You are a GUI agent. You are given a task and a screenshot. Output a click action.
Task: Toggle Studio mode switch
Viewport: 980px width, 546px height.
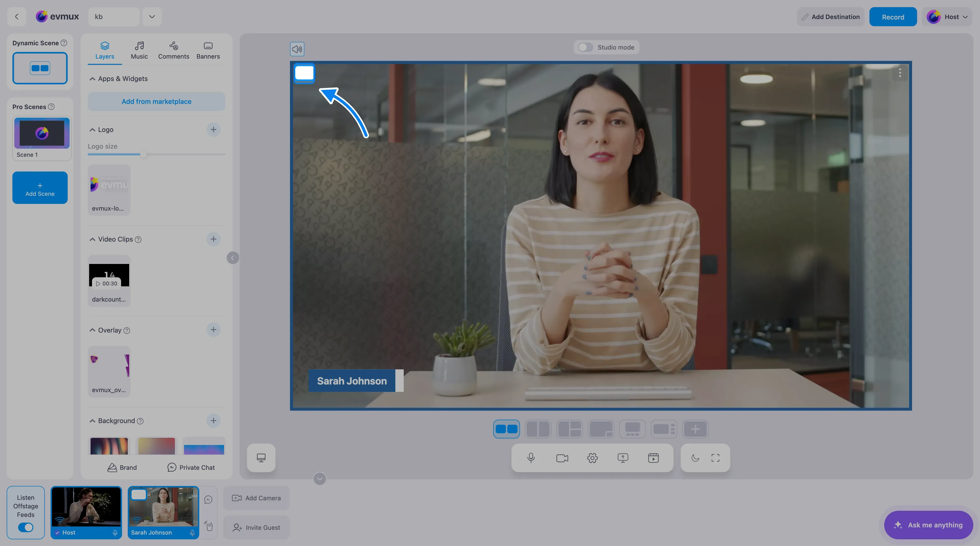(585, 47)
